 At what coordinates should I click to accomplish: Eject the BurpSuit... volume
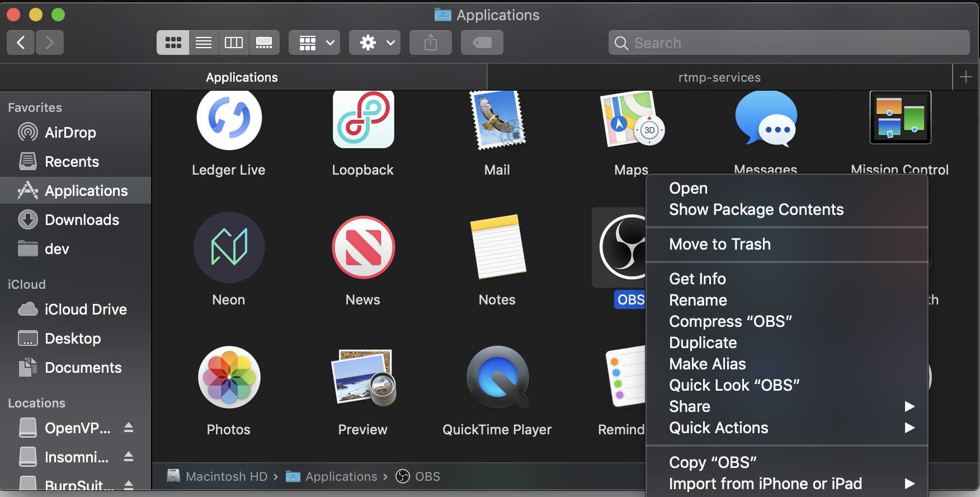[x=129, y=485]
